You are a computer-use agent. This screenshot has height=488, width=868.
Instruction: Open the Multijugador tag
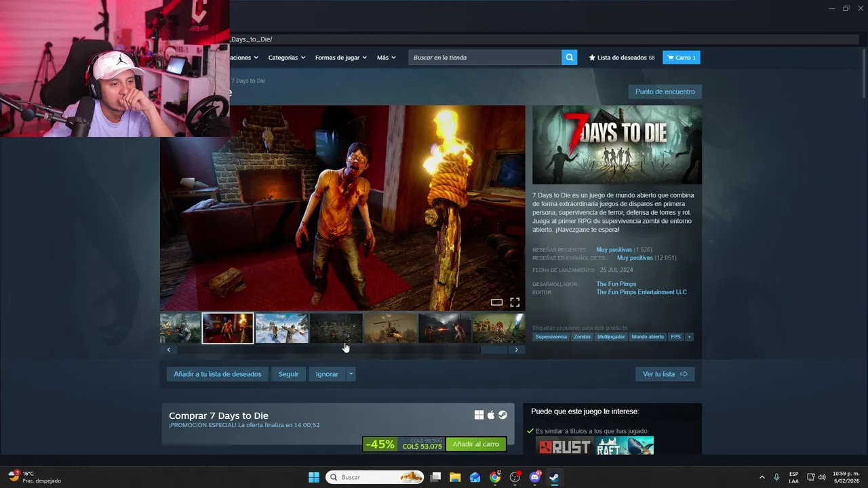coord(611,337)
